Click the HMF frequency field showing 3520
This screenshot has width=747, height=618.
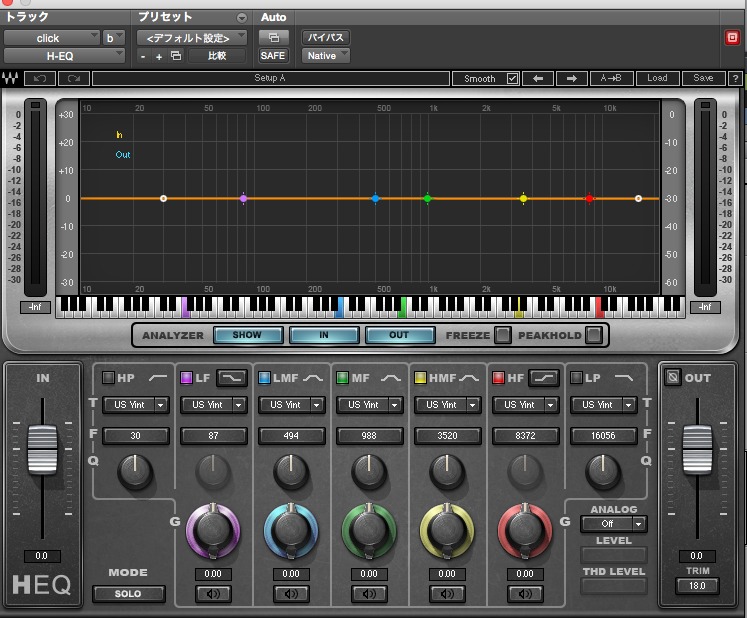[x=447, y=436]
